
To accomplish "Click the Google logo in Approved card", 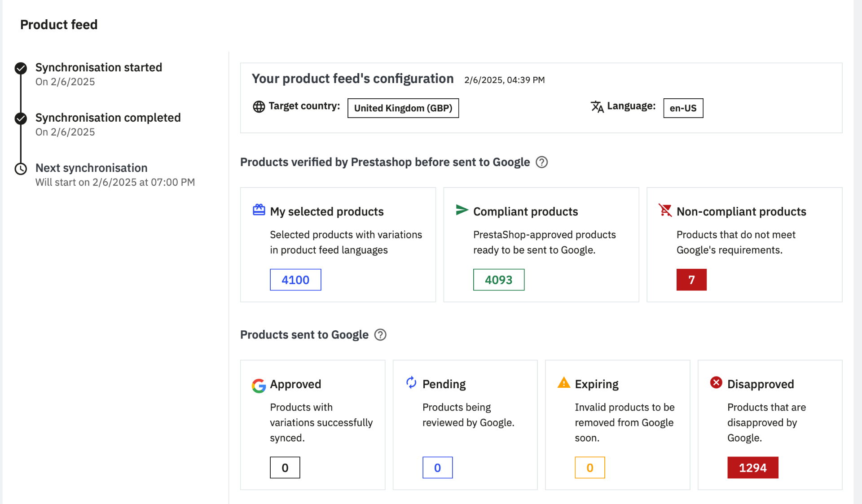I will pyautogui.click(x=259, y=386).
